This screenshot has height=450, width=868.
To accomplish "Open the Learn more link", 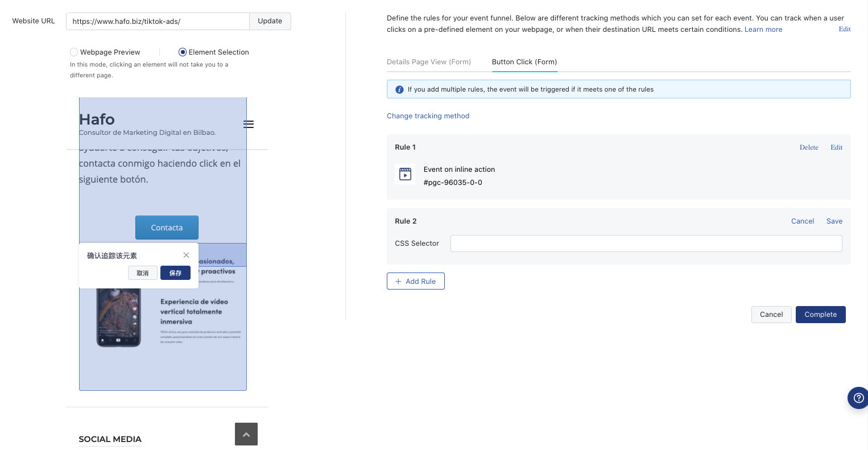I will tap(763, 29).
